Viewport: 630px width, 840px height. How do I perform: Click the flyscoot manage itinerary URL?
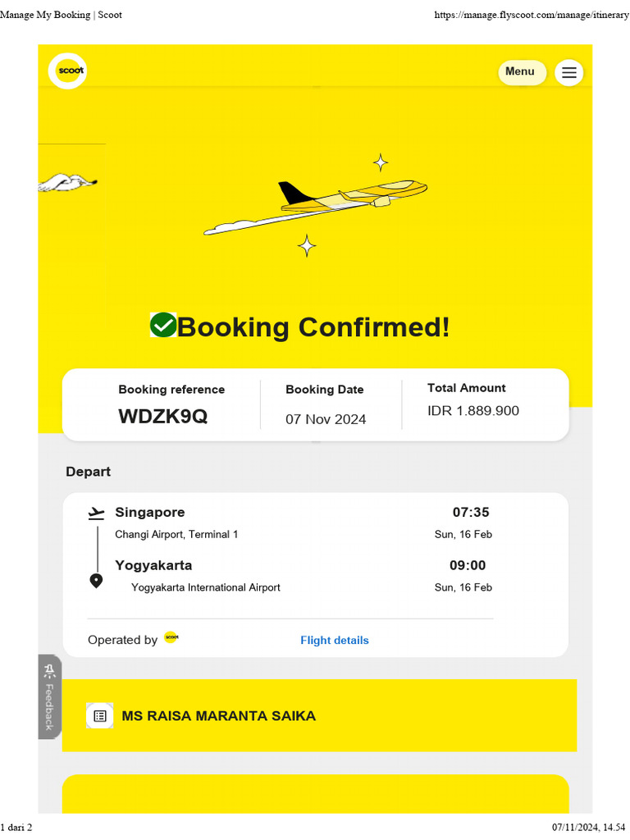pos(531,15)
